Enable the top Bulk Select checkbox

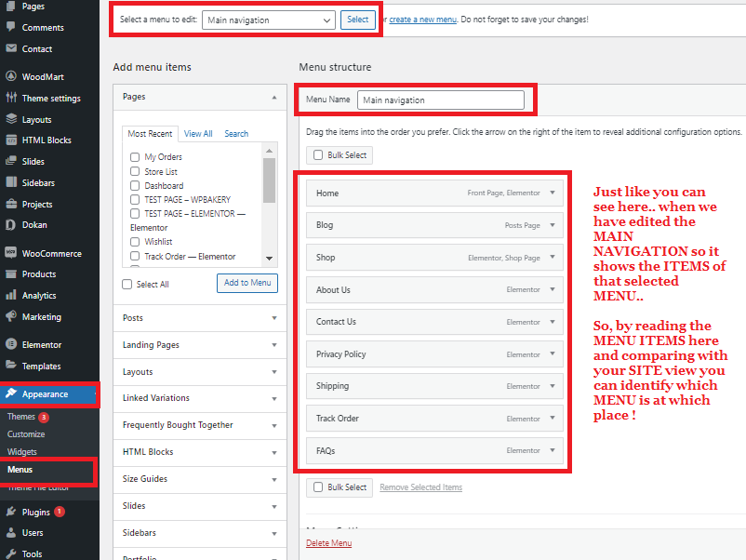pos(318,155)
